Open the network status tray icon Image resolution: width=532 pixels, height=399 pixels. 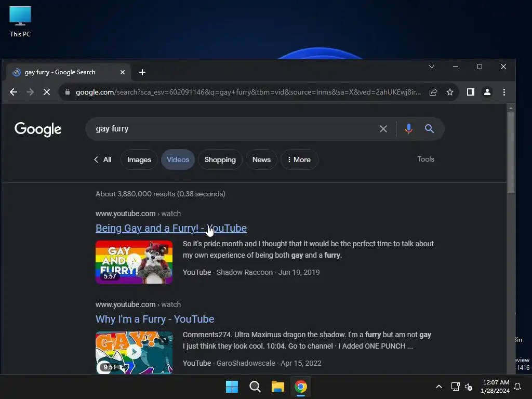[x=455, y=387]
